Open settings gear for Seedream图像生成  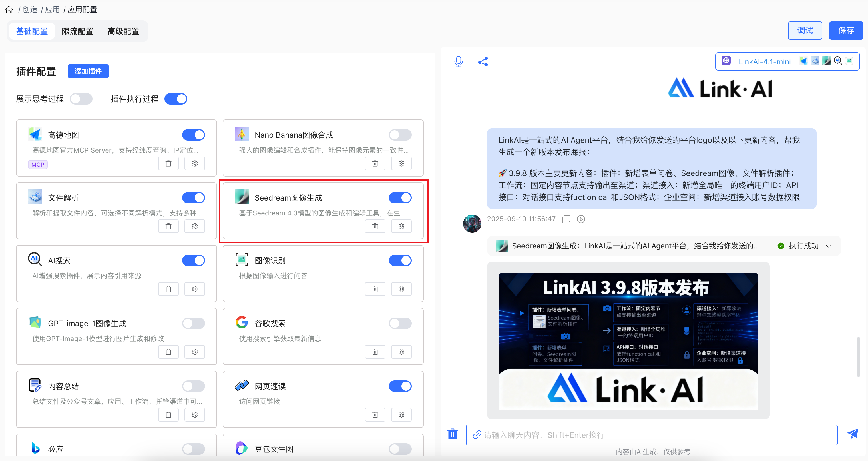coord(401,226)
